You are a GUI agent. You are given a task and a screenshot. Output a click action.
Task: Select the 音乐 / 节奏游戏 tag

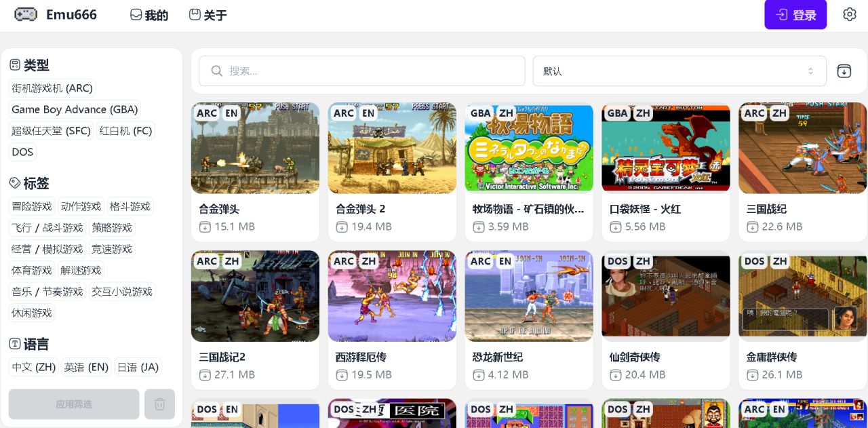47,292
